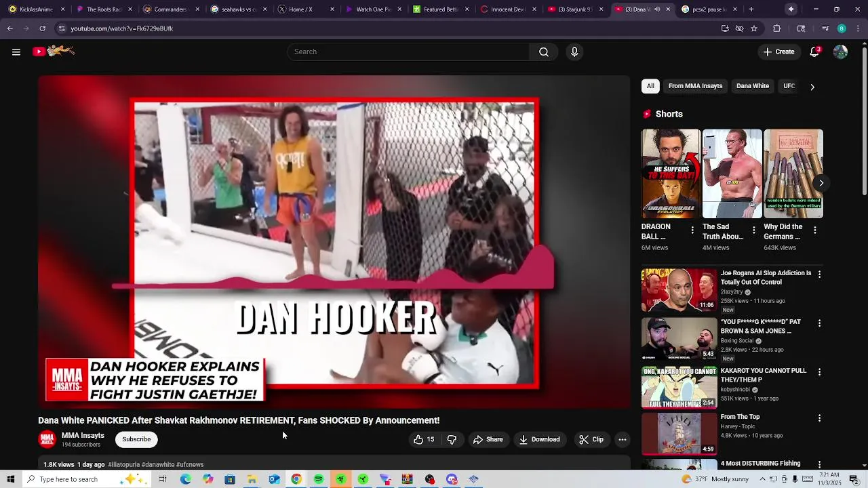Select the Dana White filter chip
Image resolution: width=868 pixels, height=488 pixels.
click(x=753, y=86)
